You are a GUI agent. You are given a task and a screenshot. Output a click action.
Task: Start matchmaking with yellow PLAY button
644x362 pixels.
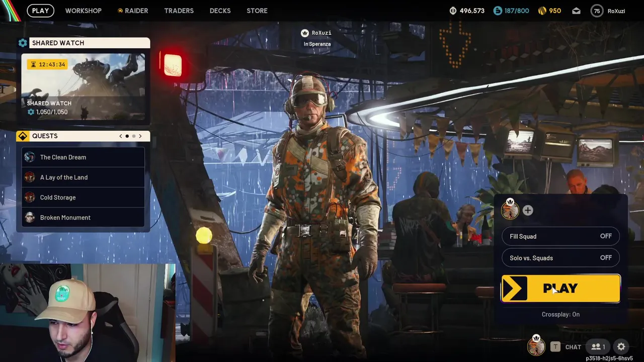(560, 289)
